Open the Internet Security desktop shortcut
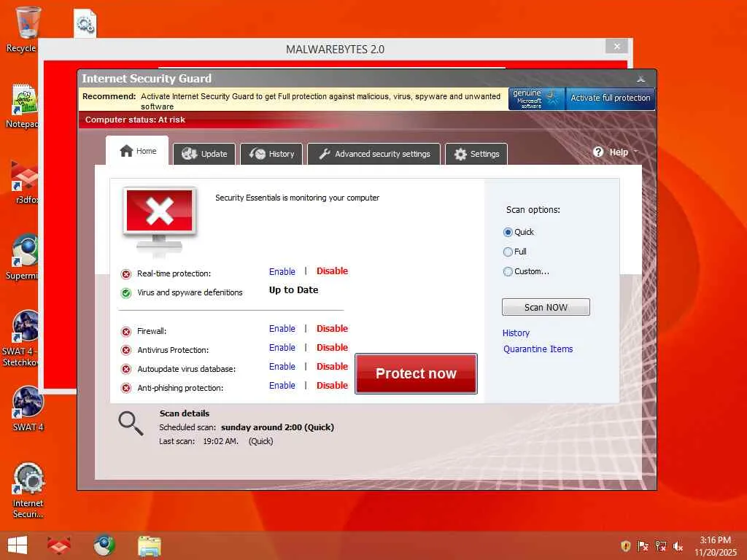Viewport: 747px width, 560px height. point(28,491)
